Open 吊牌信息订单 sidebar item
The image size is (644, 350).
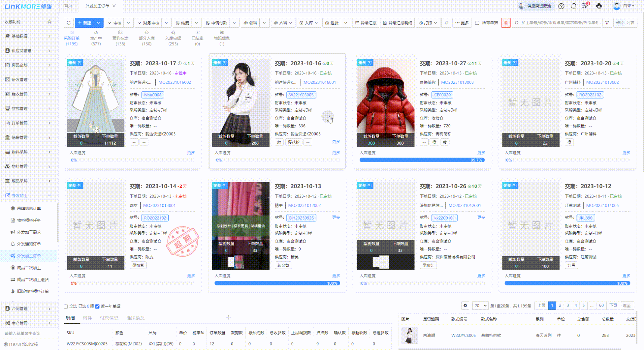point(29,208)
